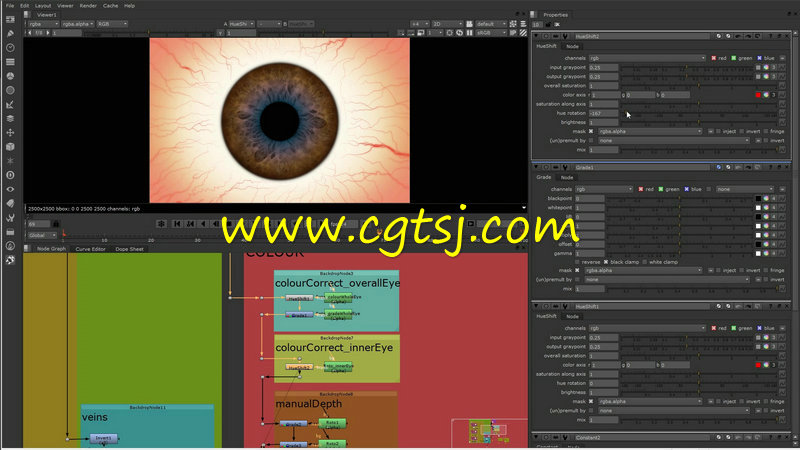Open Grade1 extra channel none dropdown
Image resolution: width=800 pixels, height=450 pixels.
coord(745,189)
